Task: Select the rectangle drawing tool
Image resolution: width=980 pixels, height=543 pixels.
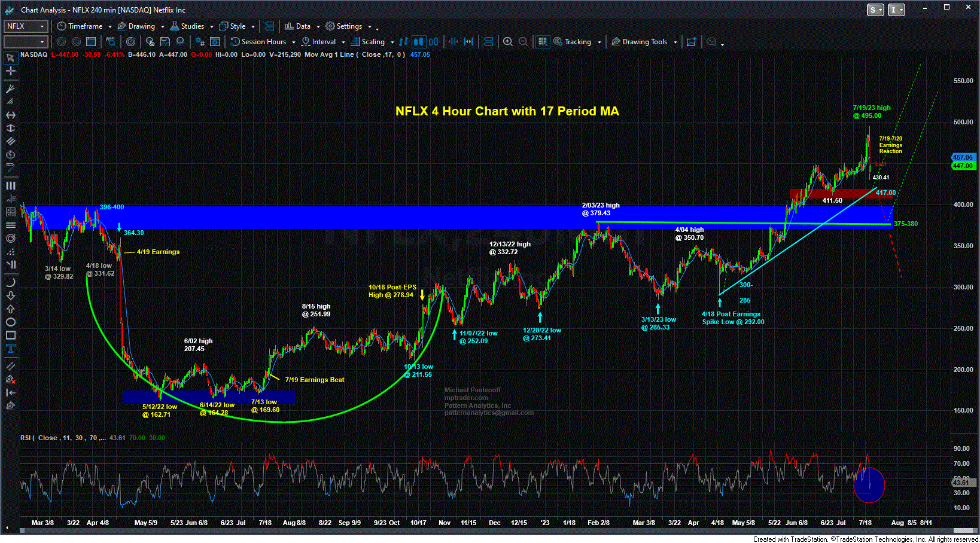Action: pos(10,335)
